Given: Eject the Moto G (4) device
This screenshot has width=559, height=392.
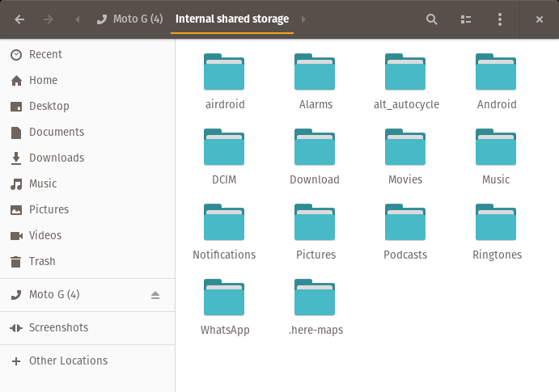Looking at the screenshot, I should [x=155, y=295].
